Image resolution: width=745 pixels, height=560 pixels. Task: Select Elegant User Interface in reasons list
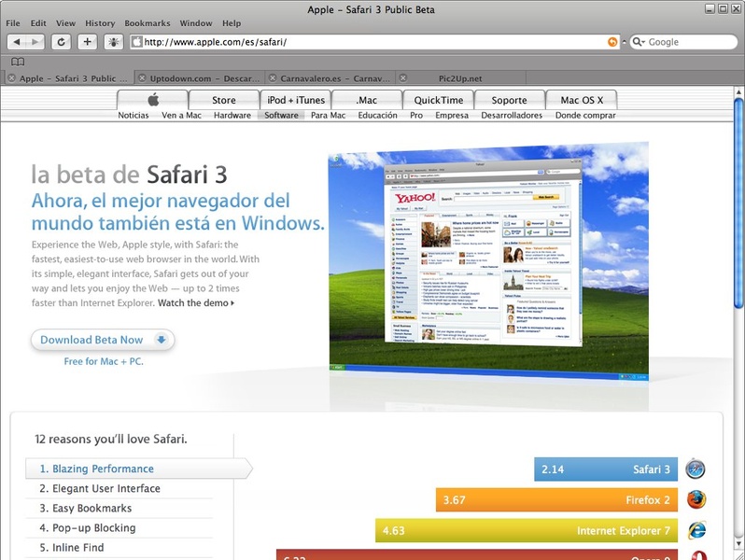100,488
